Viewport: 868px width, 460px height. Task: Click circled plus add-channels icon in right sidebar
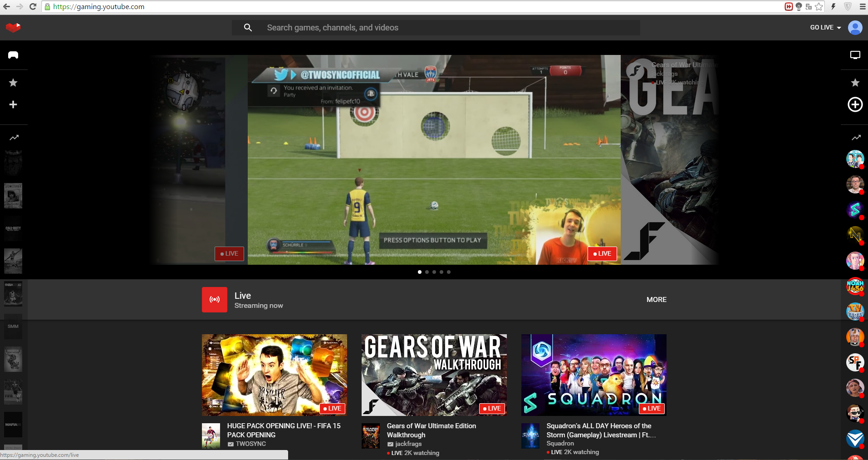tap(855, 104)
